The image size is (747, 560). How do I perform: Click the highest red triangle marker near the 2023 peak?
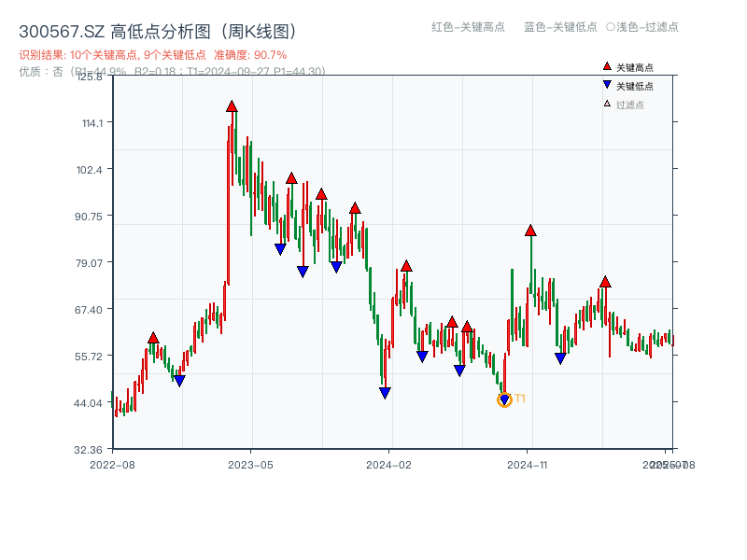(x=232, y=107)
